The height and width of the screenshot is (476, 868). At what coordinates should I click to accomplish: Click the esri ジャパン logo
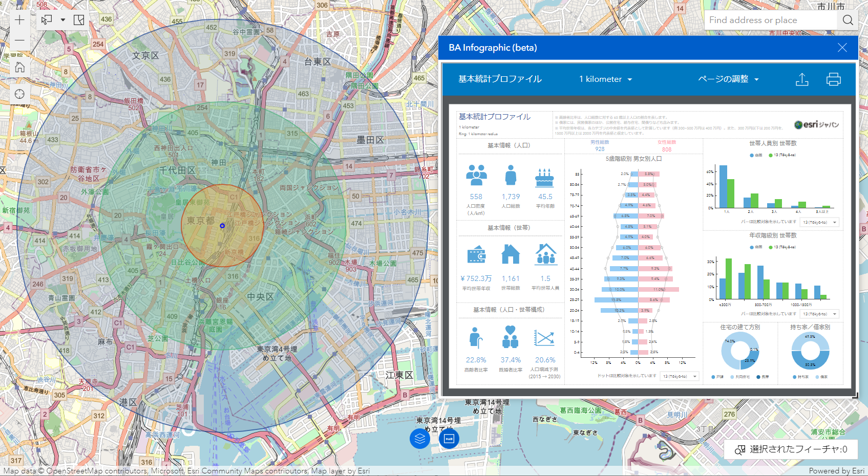click(x=817, y=124)
